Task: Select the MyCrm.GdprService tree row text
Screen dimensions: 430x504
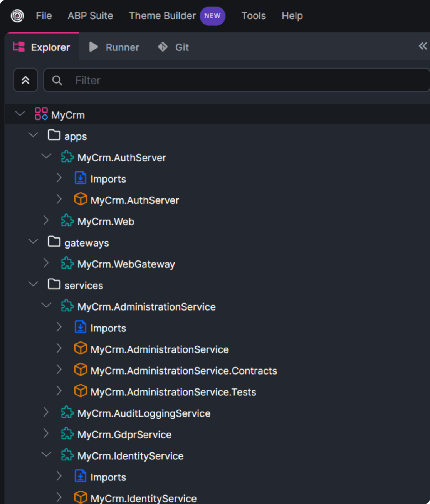Action: click(124, 435)
